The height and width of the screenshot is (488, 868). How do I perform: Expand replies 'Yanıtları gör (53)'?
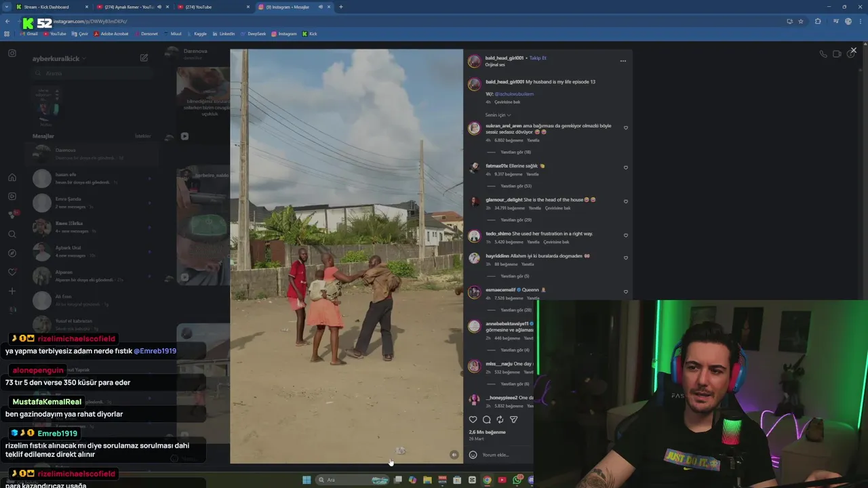[x=515, y=186]
